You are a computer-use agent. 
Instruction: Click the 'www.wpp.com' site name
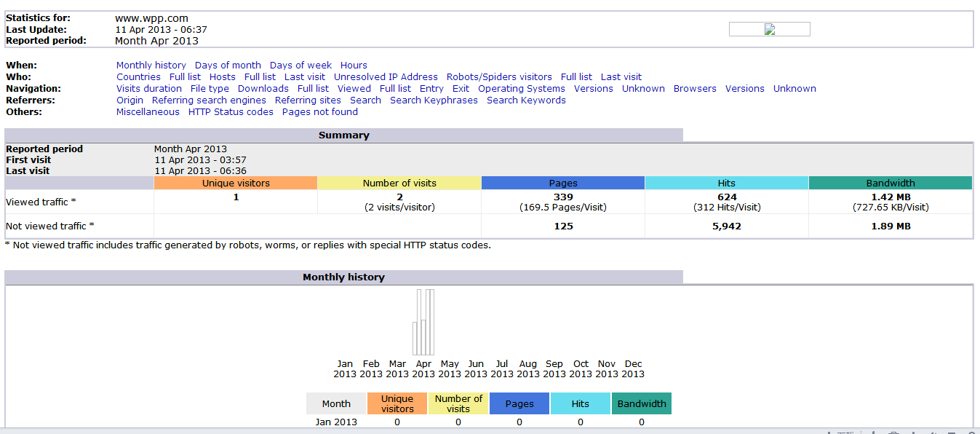pyautogui.click(x=151, y=18)
